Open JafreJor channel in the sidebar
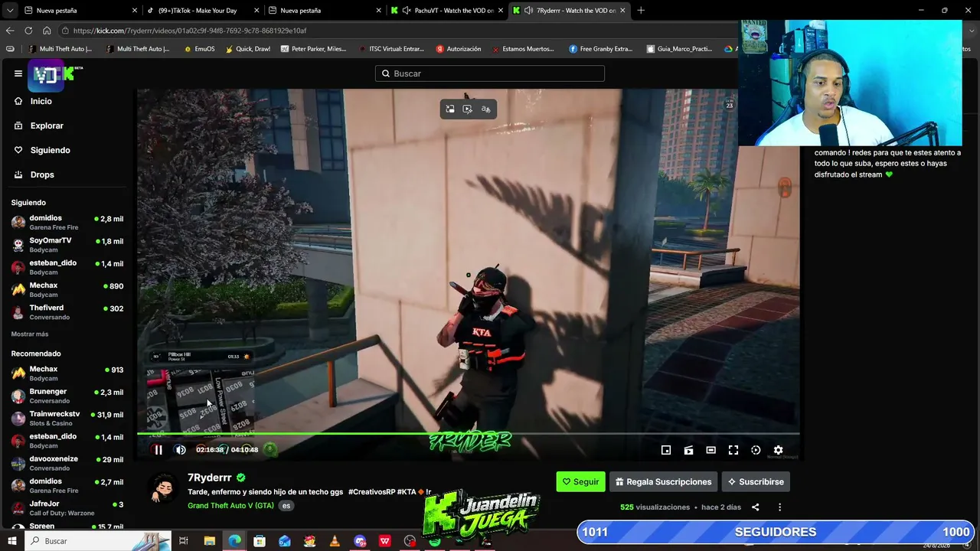This screenshot has height=551, width=980. click(67, 508)
